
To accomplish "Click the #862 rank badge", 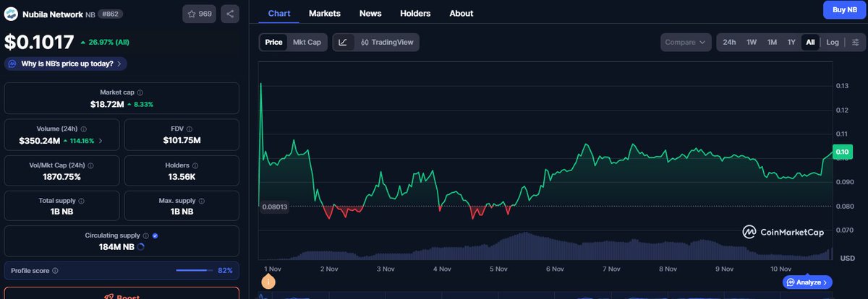I will point(111,13).
